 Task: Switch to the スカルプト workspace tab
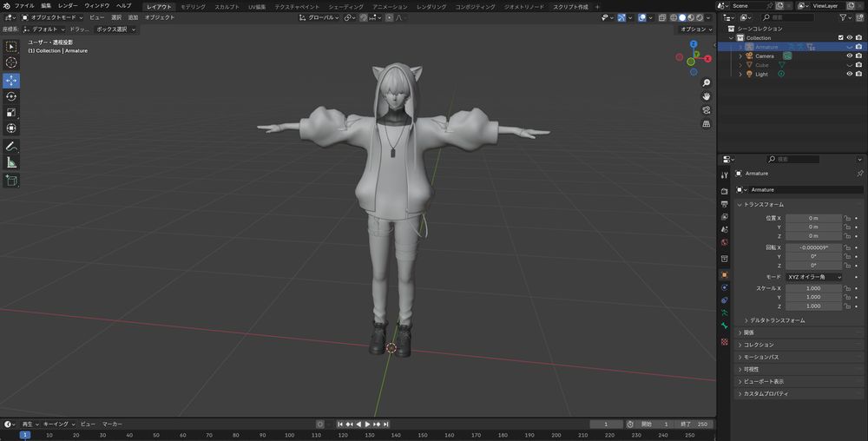pos(227,7)
